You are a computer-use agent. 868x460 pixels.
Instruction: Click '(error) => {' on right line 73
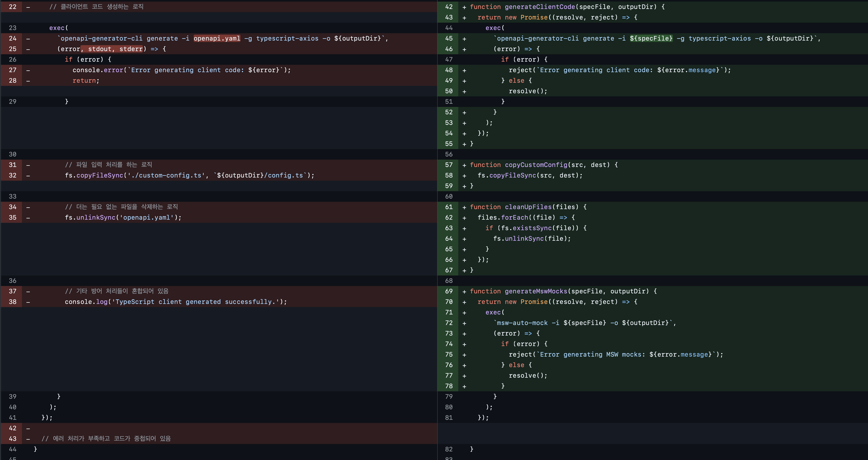(517, 333)
